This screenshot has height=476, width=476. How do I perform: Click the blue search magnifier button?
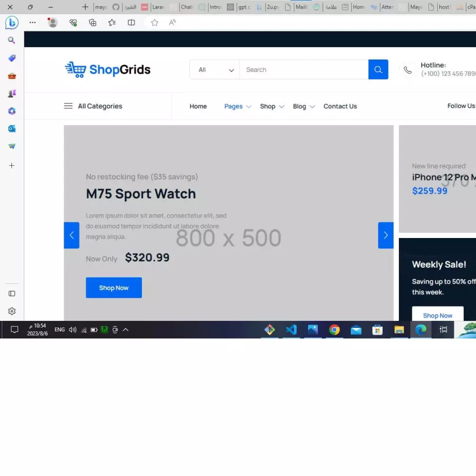(378, 69)
